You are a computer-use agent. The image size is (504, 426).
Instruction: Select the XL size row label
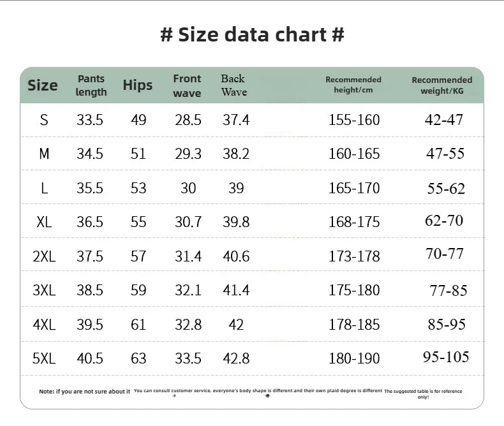44,222
